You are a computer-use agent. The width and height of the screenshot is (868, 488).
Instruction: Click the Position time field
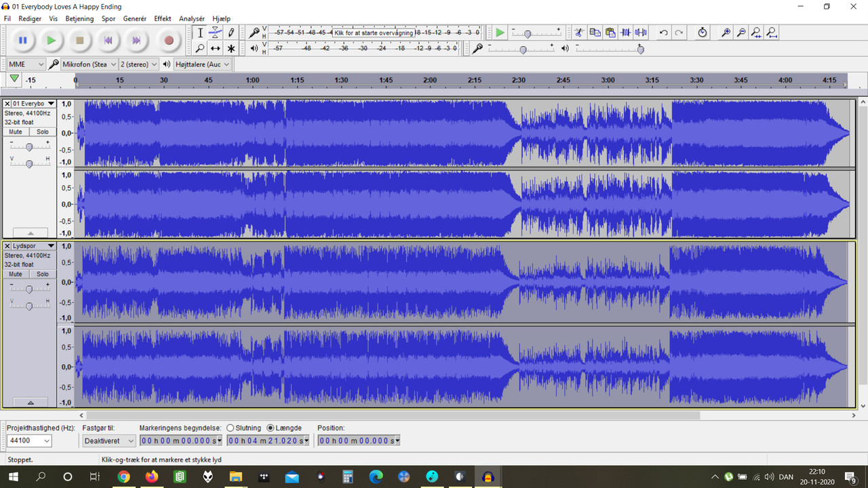point(359,441)
